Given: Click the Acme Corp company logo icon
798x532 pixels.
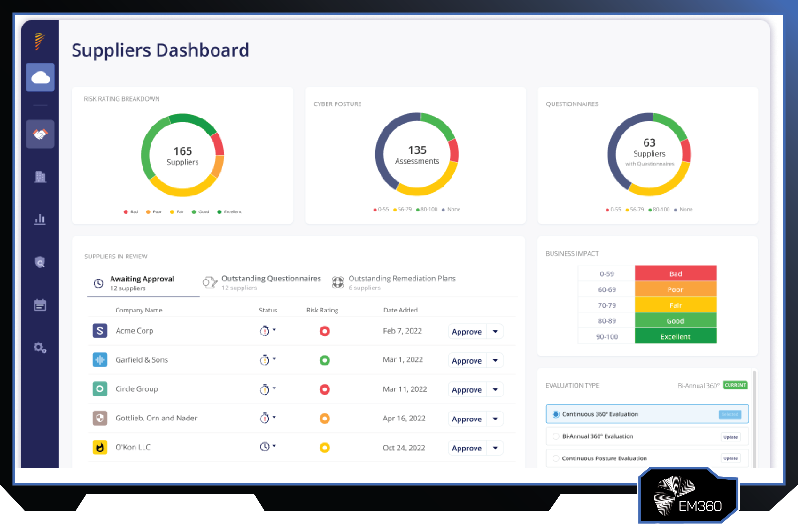Looking at the screenshot, I should tap(100, 331).
